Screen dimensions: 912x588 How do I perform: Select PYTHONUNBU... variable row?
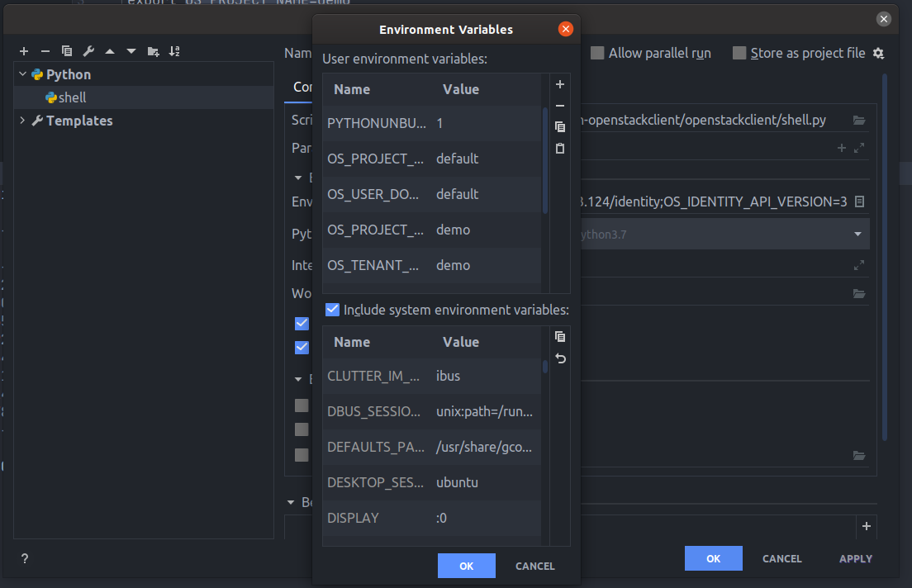[432, 123]
